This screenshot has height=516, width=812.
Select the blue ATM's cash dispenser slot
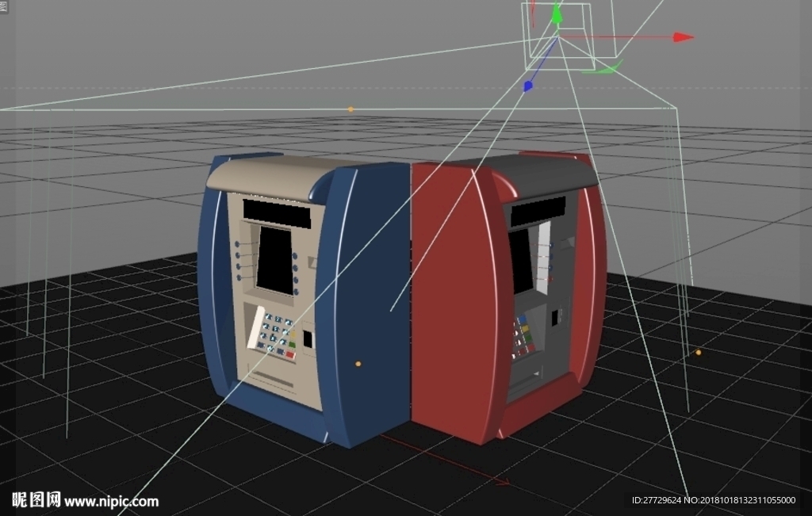[272, 378]
